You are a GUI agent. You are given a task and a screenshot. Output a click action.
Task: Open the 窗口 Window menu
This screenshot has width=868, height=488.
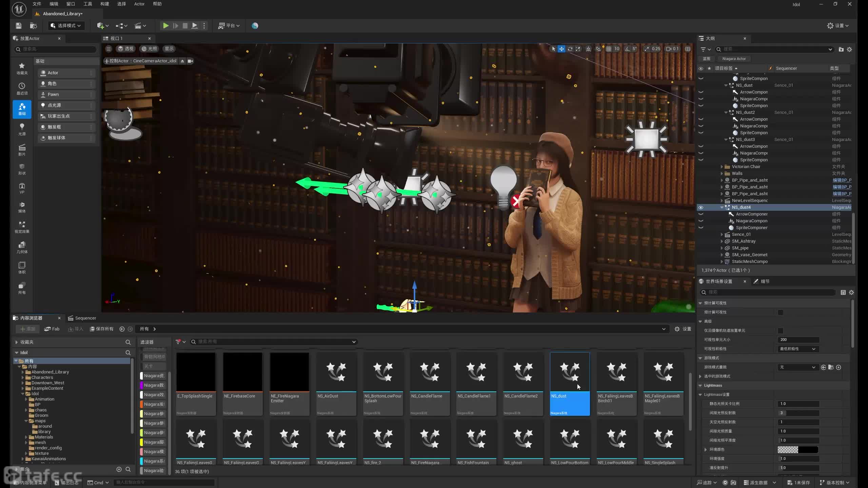click(71, 4)
